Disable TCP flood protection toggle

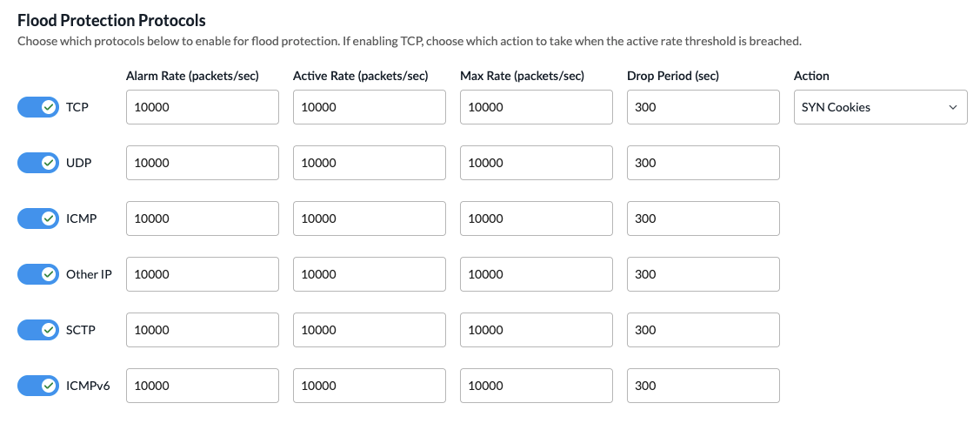(x=38, y=107)
